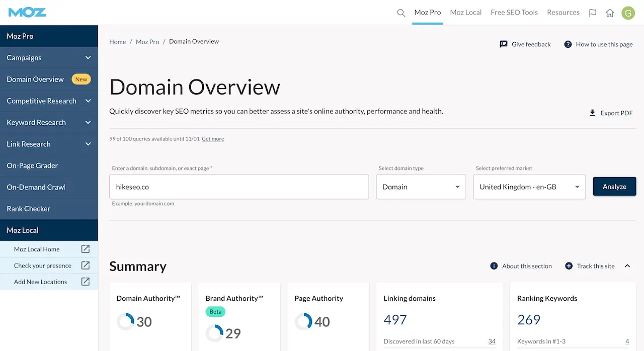Screen dimensions: 644x351
Task: Open the Select domain type dropdown
Action: pyautogui.click(x=421, y=187)
